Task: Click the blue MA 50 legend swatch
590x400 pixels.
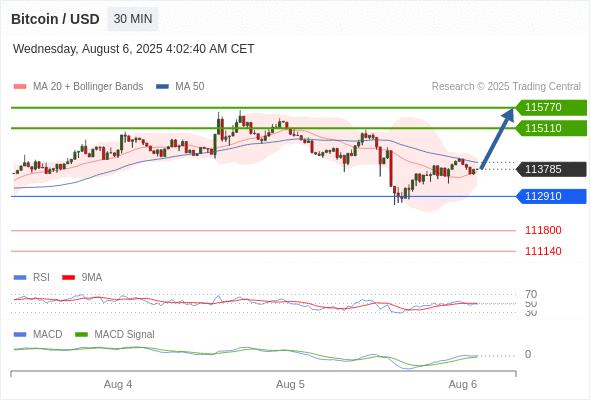Action: point(162,87)
